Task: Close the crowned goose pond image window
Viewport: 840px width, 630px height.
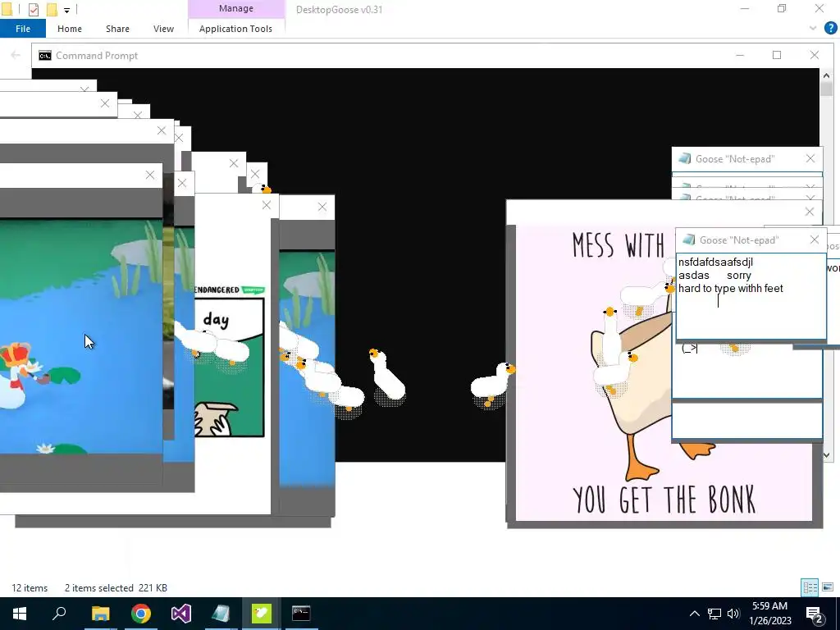Action: coord(150,176)
